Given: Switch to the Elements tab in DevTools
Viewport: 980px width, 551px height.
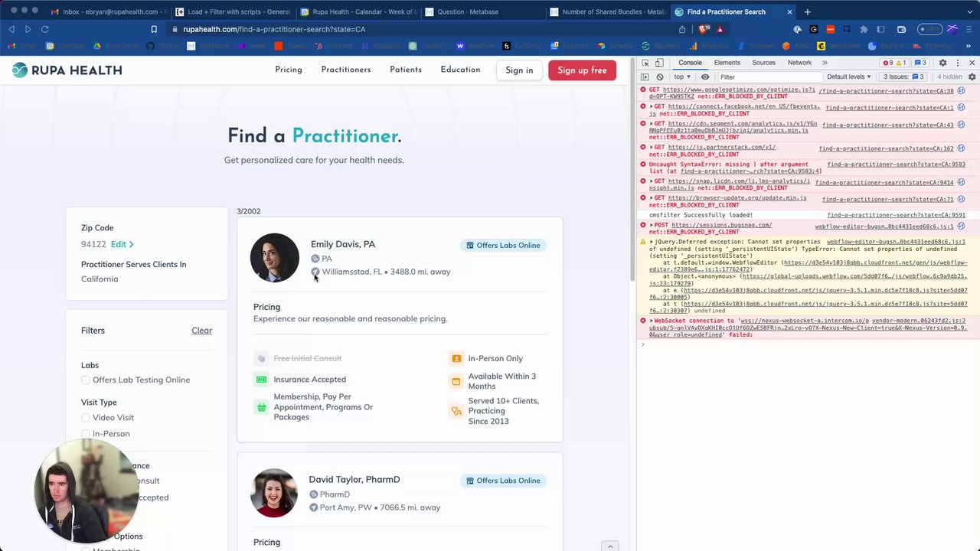Looking at the screenshot, I should point(727,63).
